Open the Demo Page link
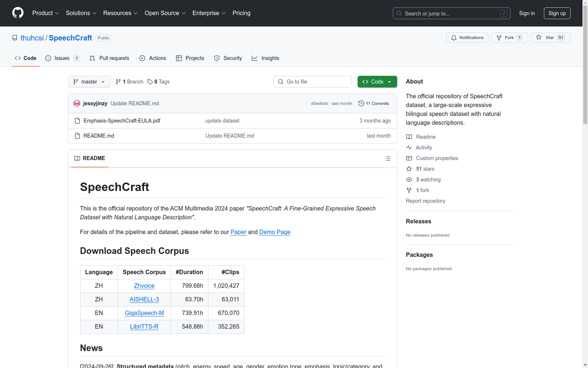The image size is (588, 368). tap(275, 232)
